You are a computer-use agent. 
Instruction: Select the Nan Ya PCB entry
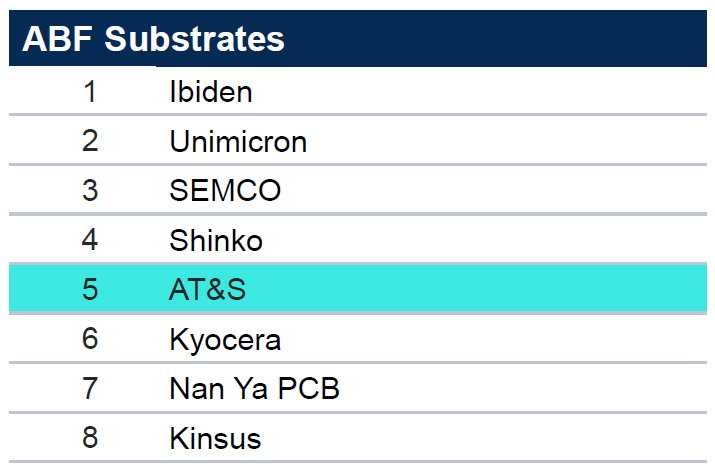[x=254, y=388]
